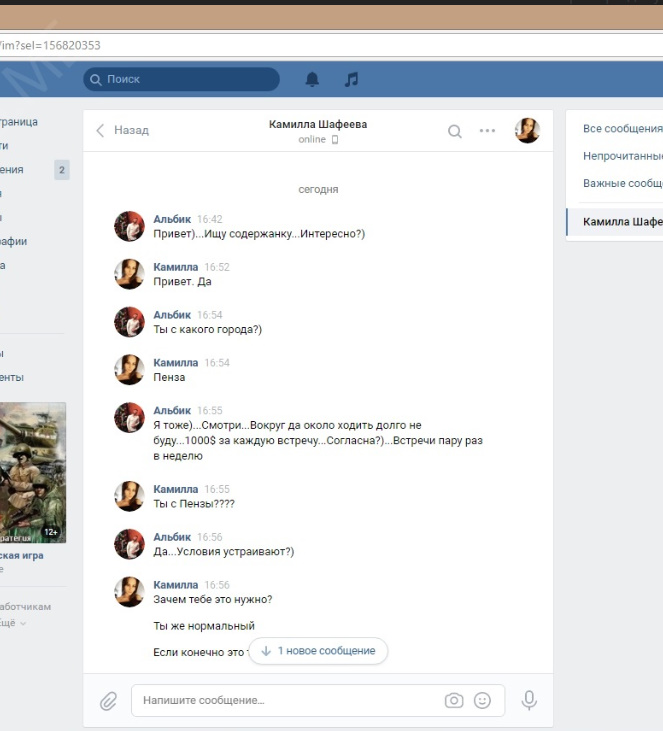663x731 pixels.
Task: Click the '1 новое сообщение' button
Action: click(318, 651)
